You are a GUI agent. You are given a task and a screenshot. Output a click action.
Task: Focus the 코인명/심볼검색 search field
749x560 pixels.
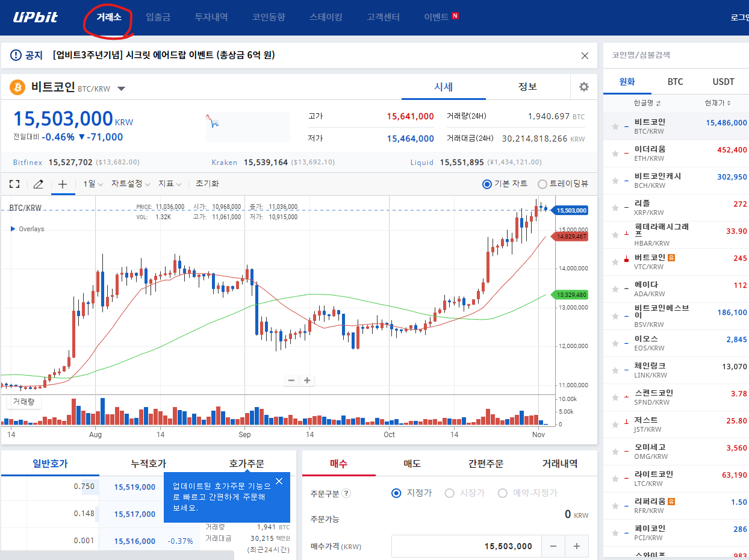pyautogui.click(x=676, y=55)
